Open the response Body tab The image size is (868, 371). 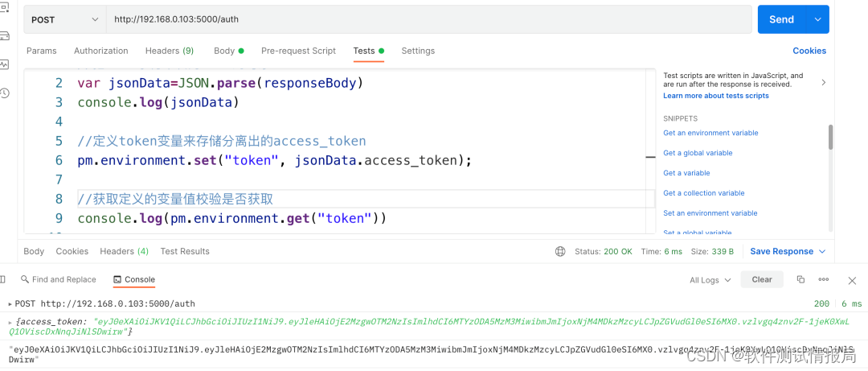[x=34, y=251]
